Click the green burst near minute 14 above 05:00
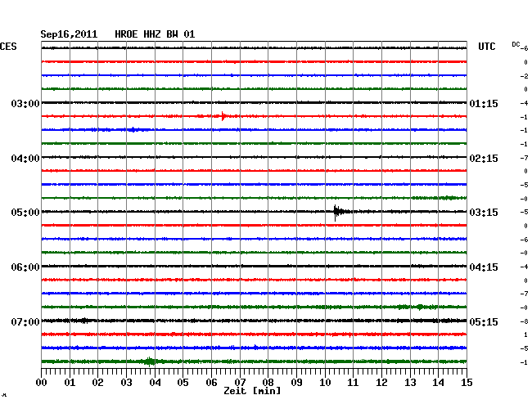The height and width of the screenshot is (404, 532). pyautogui.click(x=448, y=198)
